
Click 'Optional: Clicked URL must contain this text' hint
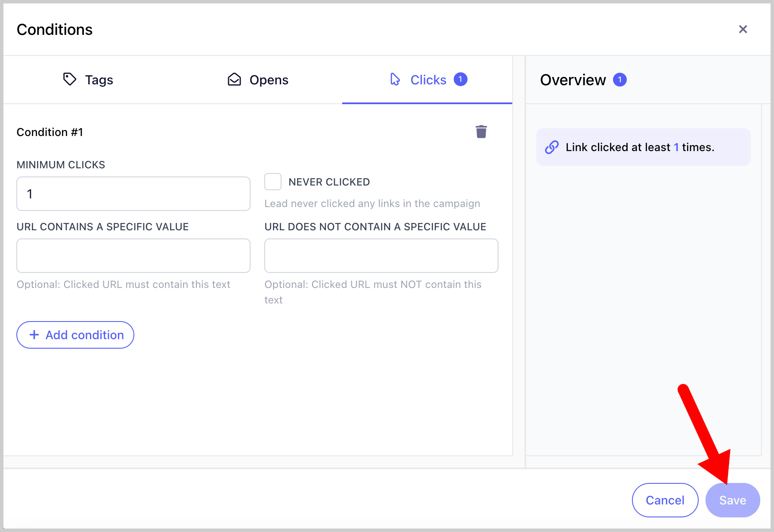tap(124, 285)
